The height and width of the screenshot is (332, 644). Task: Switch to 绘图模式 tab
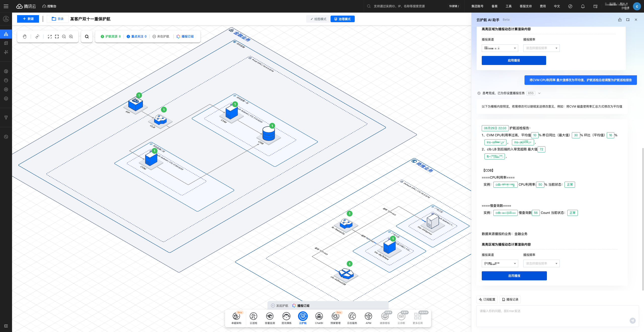(318, 19)
